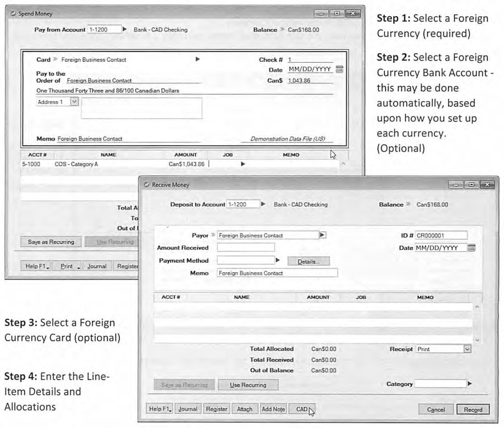
Task: Click Can$1,043.86 amount cell
Action: (186, 164)
